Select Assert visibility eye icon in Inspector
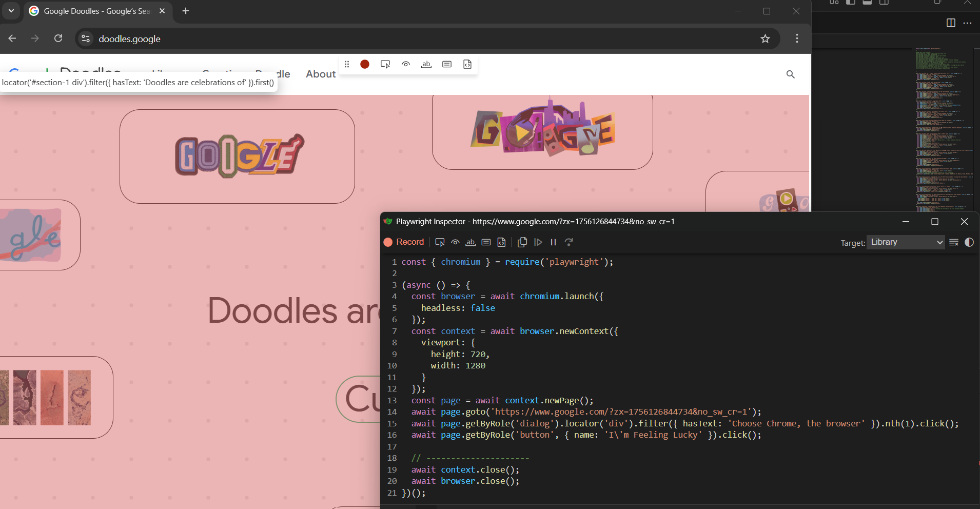This screenshot has width=980, height=509. pyautogui.click(x=455, y=242)
